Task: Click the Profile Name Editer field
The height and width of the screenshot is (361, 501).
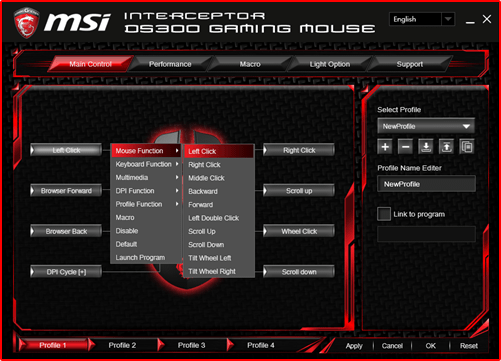Action: [x=426, y=184]
